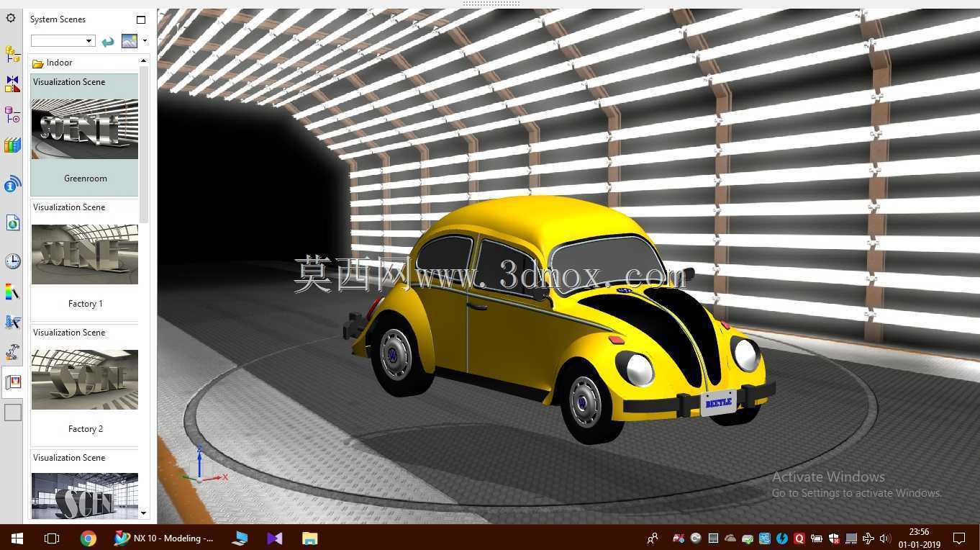Open the taskbar clock showing 23:56
Viewport: 980px width, 550px height.
point(920,538)
